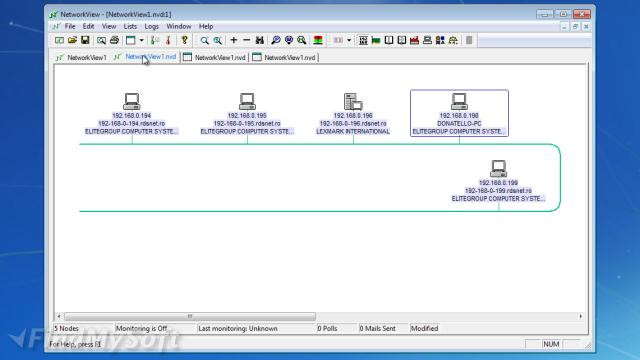The height and width of the screenshot is (360, 640).
Task: Restore the inner document window
Action: tap(575, 27)
